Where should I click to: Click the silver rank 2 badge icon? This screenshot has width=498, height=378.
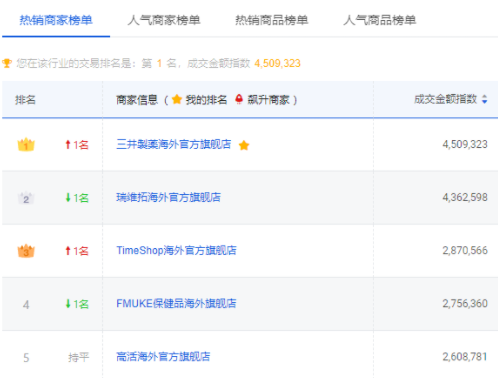click(x=26, y=198)
